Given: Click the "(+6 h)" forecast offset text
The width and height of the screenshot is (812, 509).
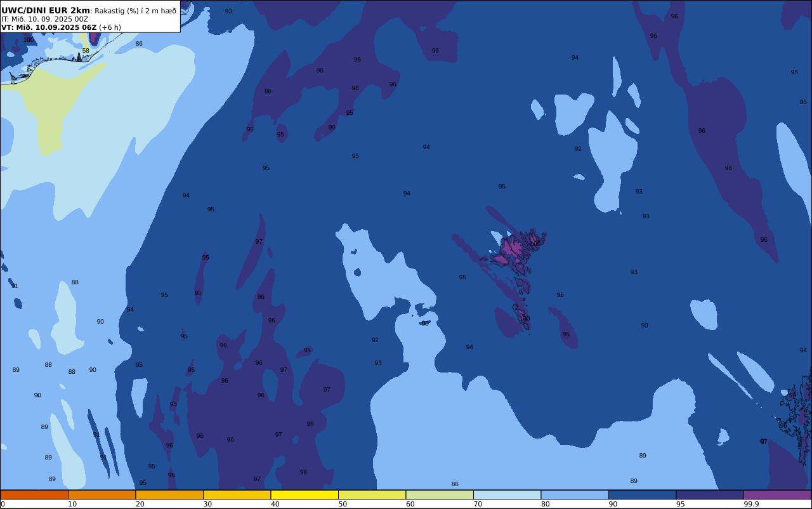Looking at the screenshot, I should click(x=110, y=27).
